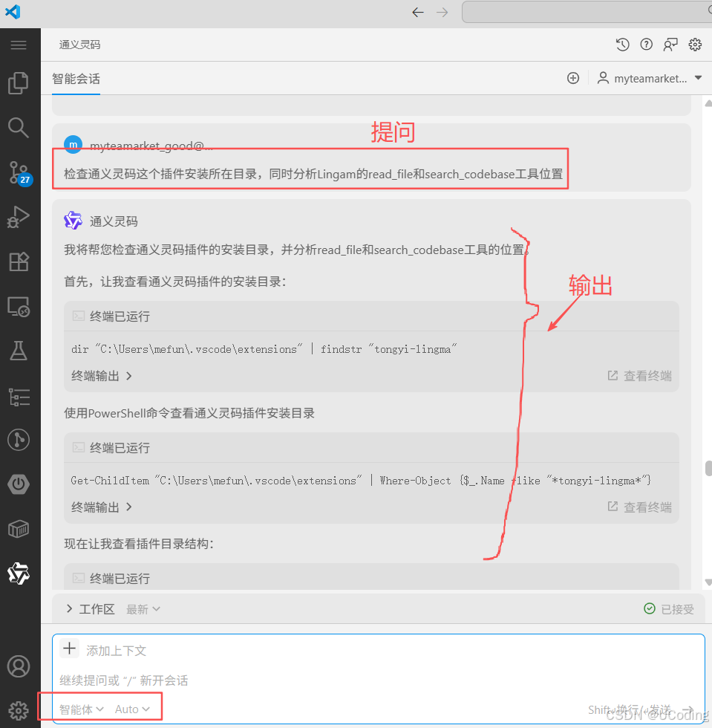Open the Remote Explorer view

tap(19, 307)
